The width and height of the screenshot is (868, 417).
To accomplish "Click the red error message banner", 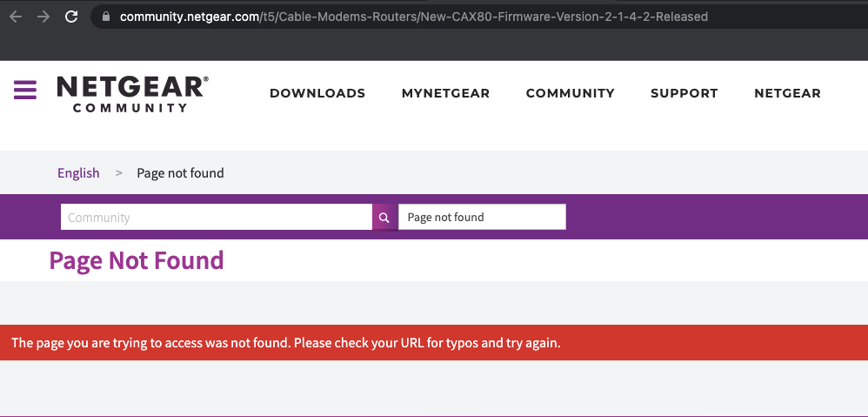I will [x=434, y=343].
